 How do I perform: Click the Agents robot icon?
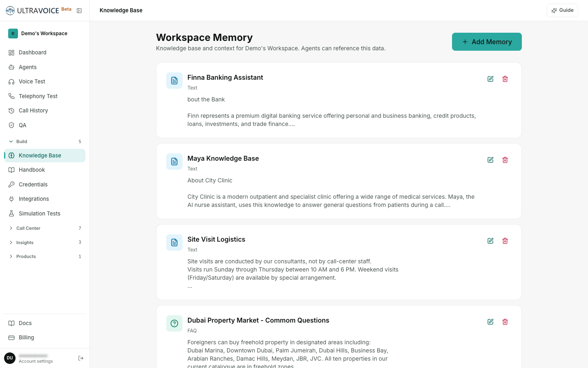(11, 67)
